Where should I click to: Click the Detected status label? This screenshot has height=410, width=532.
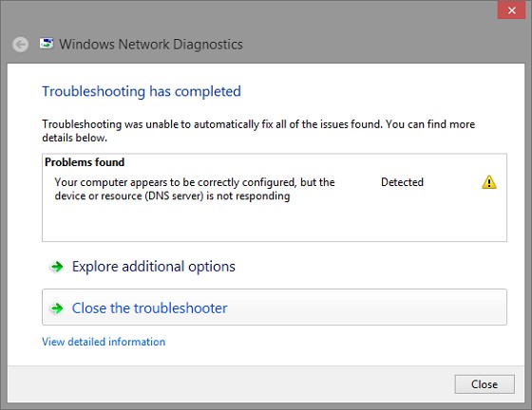point(402,182)
